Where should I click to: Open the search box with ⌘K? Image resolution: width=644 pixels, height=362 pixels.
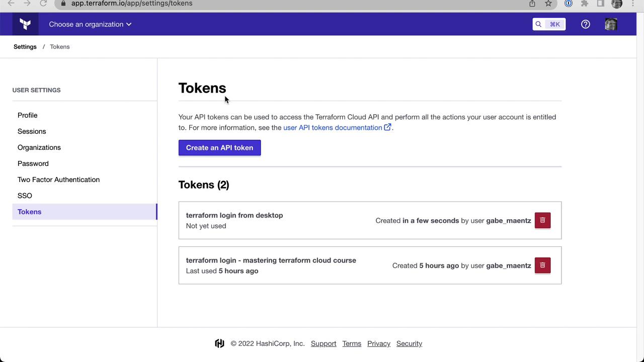[x=549, y=24]
